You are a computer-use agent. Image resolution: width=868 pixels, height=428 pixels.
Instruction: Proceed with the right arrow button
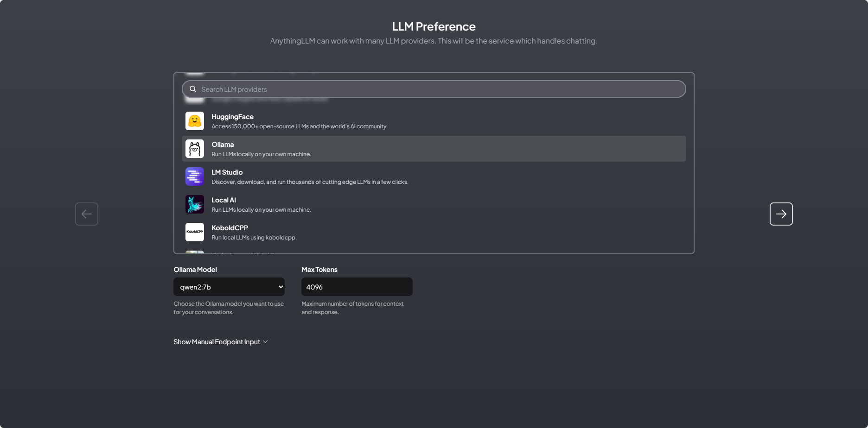[781, 214]
